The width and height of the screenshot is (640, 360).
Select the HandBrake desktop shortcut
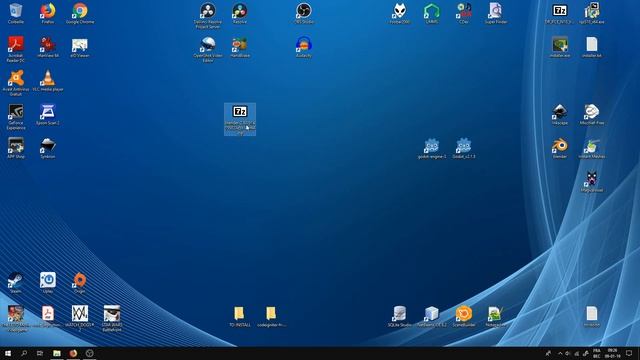coord(240,47)
